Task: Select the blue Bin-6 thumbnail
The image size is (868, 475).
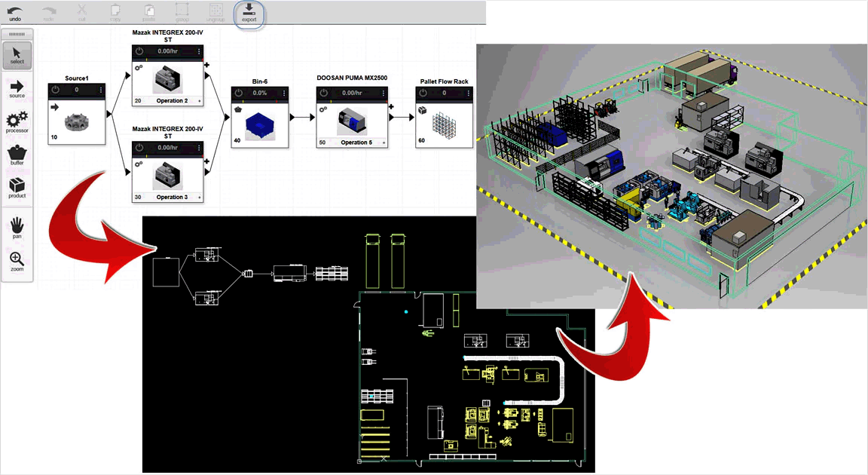Action: [260, 126]
